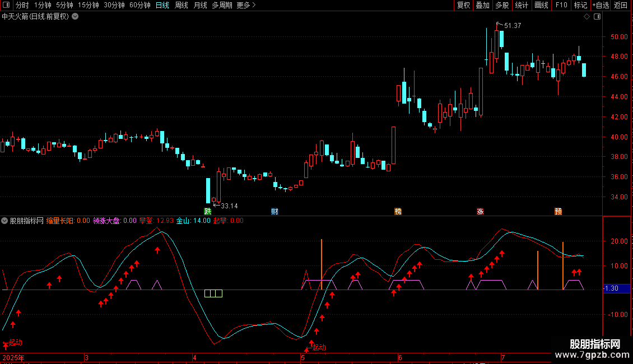Click month 4 on the time axis

pyautogui.click(x=194, y=357)
